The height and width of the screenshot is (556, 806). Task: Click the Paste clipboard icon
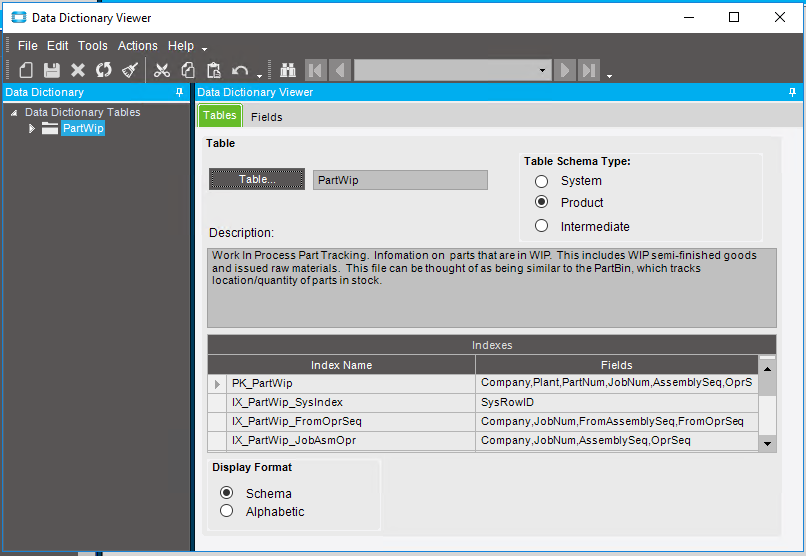click(213, 70)
